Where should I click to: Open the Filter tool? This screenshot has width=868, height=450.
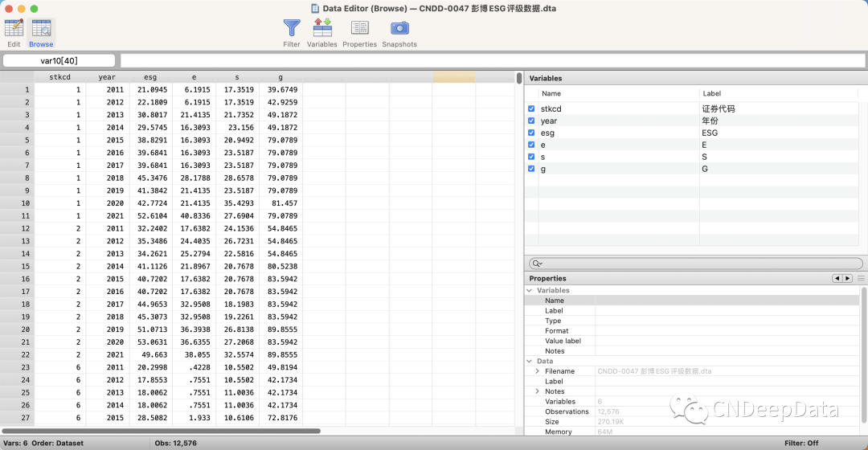coord(292,27)
